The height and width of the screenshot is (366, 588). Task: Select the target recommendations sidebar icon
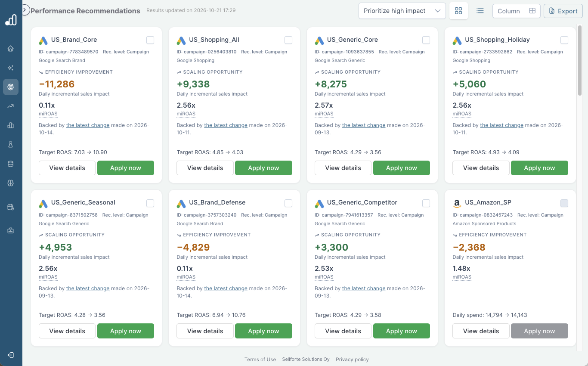click(x=11, y=87)
